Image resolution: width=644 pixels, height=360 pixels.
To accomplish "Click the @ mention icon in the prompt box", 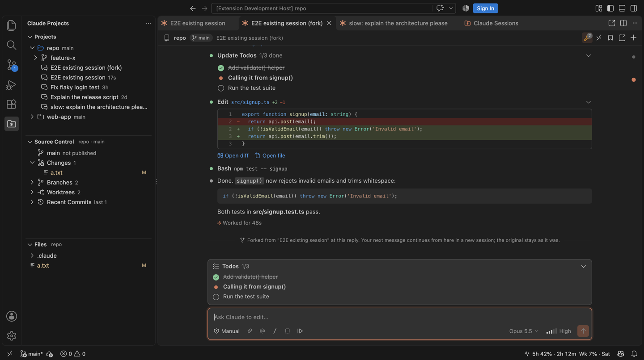I will (263, 331).
